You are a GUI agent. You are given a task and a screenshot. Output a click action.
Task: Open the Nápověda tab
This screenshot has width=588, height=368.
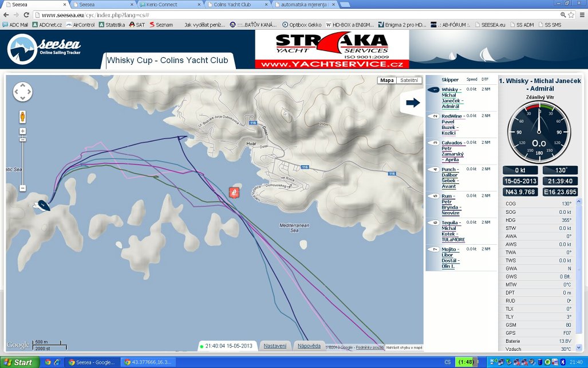[x=309, y=346]
